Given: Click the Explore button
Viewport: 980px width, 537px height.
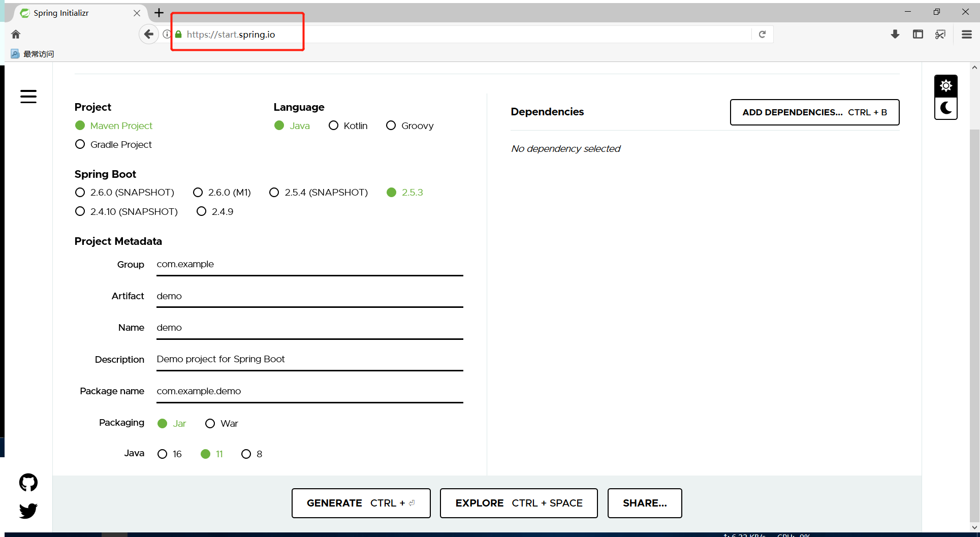Looking at the screenshot, I should (x=519, y=503).
